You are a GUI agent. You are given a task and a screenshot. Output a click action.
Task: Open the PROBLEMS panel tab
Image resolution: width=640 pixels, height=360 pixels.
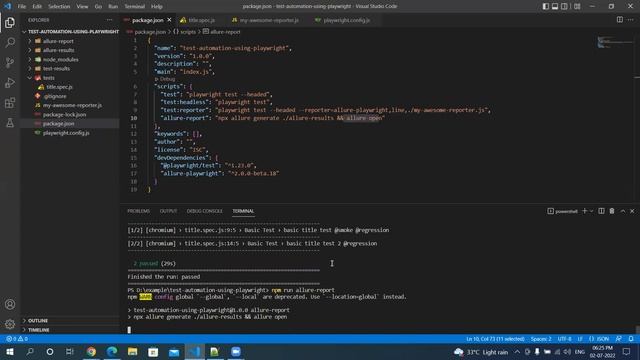coord(138,211)
